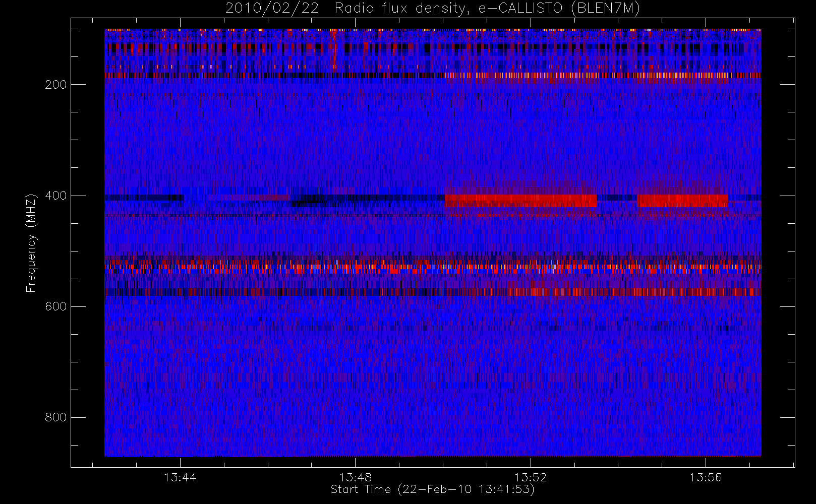Select the 200 frequency tick label

pos(56,85)
